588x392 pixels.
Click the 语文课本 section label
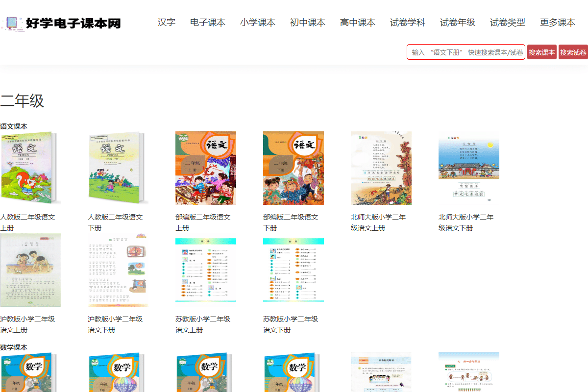pyautogui.click(x=14, y=126)
